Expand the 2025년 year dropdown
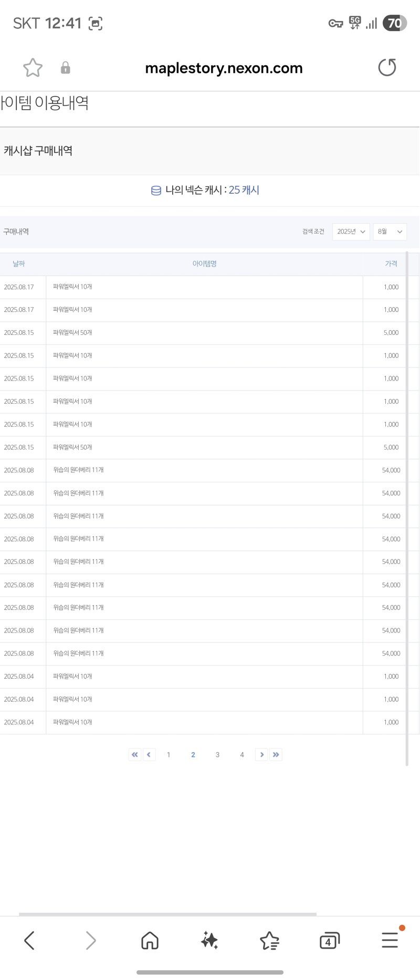Screen dimensions: 420x980 351,231
